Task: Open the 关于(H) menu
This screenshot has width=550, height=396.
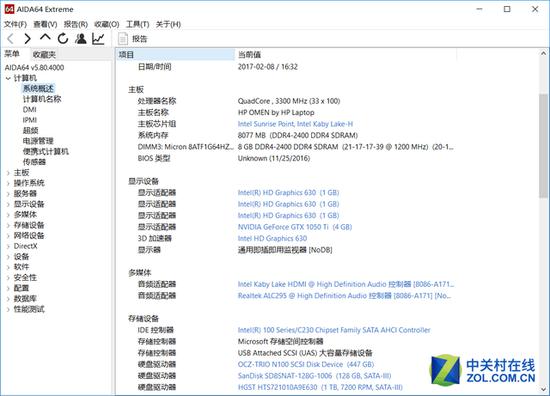Action: (168, 24)
